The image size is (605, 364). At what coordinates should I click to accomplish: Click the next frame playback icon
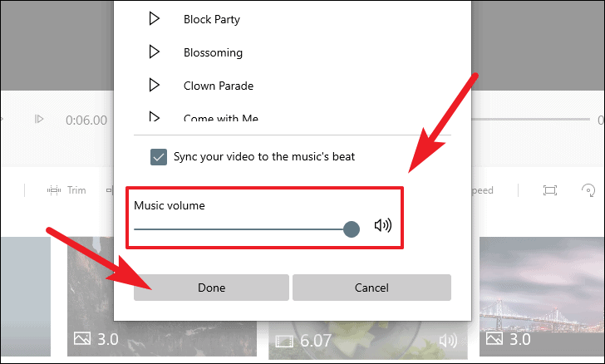point(39,119)
